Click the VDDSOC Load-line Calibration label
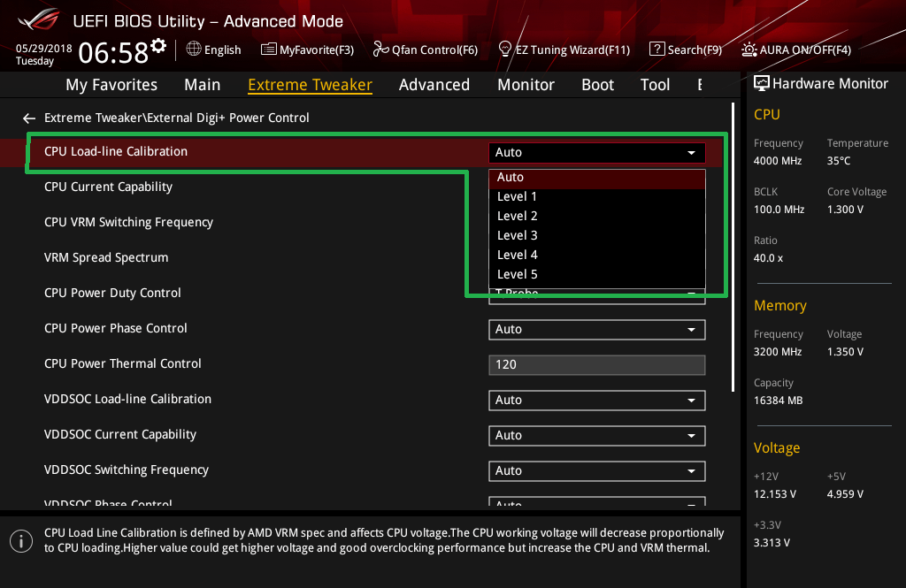The image size is (906, 588). (x=127, y=399)
